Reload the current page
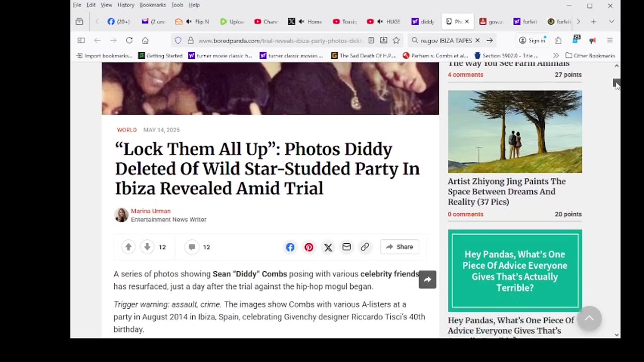644x362 pixels. pyautogui.click(x=129, y=40)
